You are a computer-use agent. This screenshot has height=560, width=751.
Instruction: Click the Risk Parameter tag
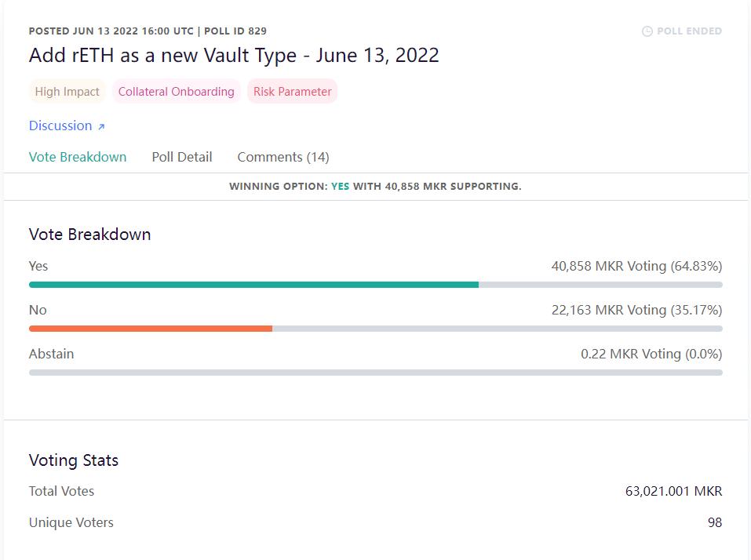point(293,92)
